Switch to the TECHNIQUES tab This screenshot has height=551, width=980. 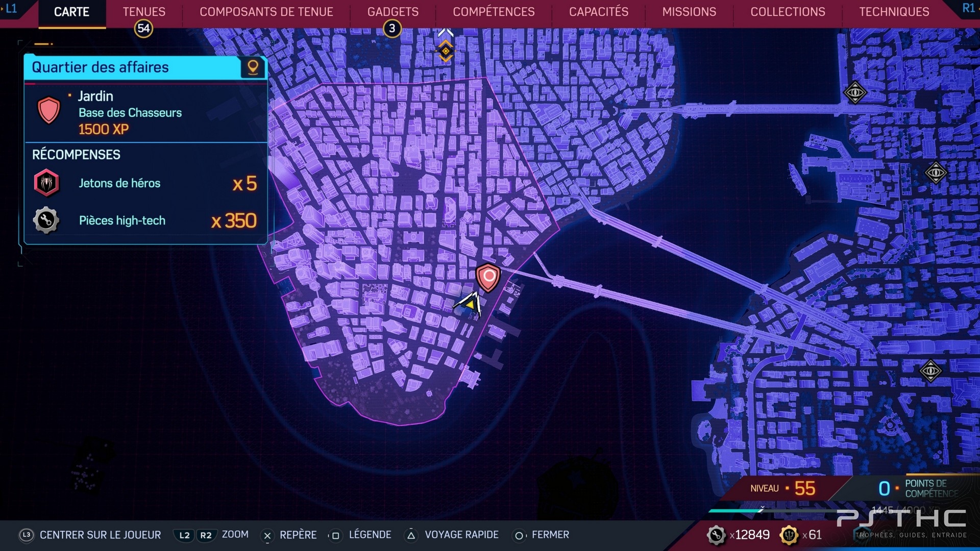(x=894, y=12)
